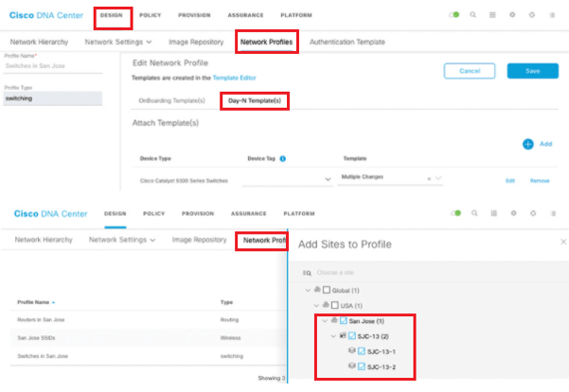Click the Save button
The width and height of the screenshot is (569, 392).
click(x=533, y=71)
